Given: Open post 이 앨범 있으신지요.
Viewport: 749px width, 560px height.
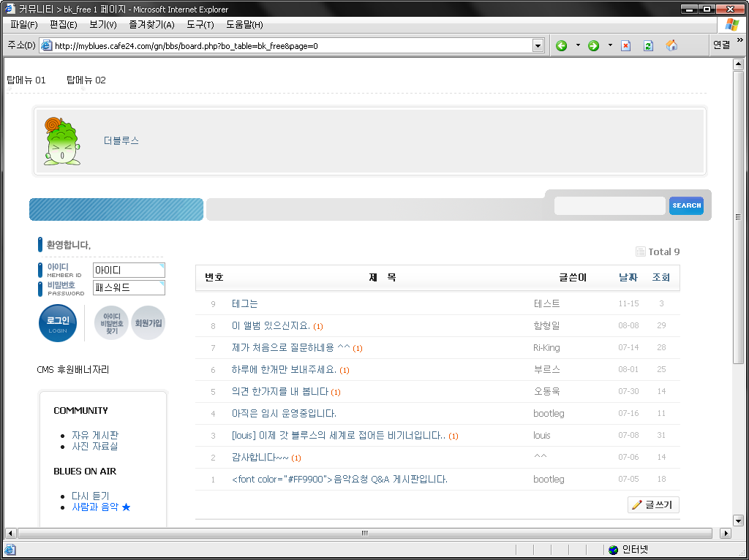Looking at the screenshot, I should pyautogui.click(x=271, y=325).
